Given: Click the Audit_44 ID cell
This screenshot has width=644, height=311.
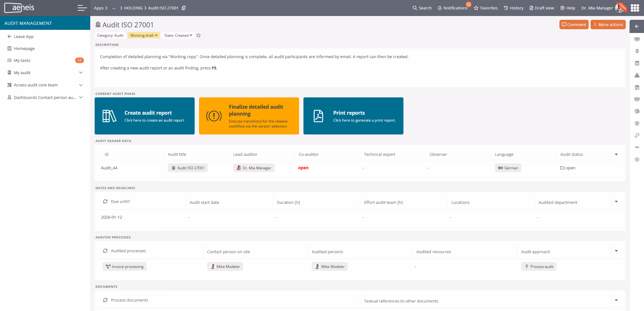Looking at the screenshot, I should point(109,168).
